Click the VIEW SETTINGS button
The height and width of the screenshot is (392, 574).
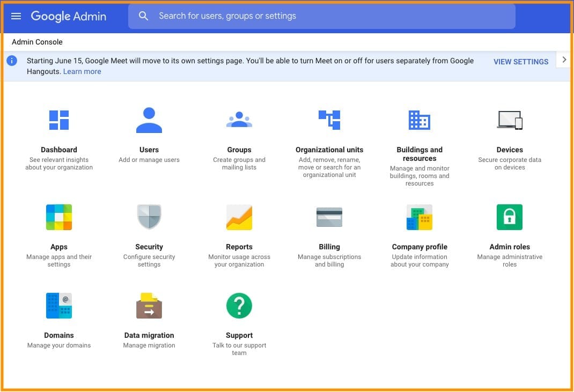(x=521, y=62)
